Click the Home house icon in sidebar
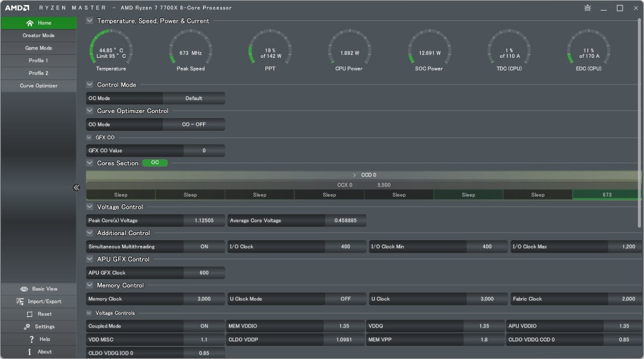This screenshot has width=644, height=359. click(30, 23)
